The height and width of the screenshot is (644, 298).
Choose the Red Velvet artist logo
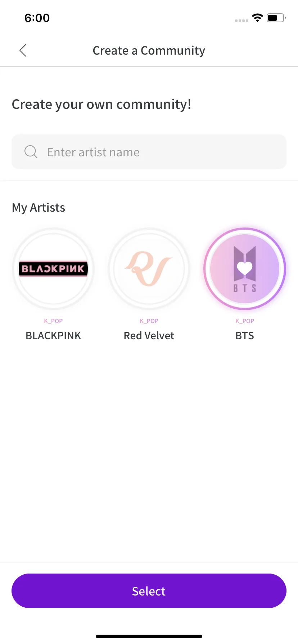pyautogui.click(x=149, y=269)
